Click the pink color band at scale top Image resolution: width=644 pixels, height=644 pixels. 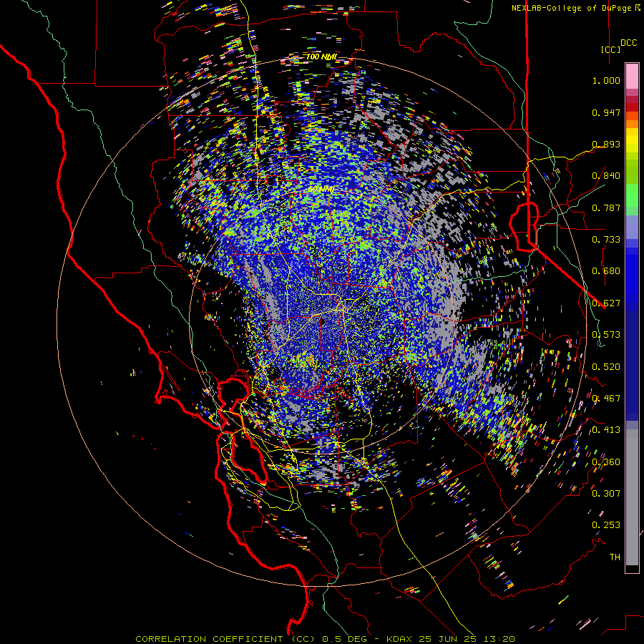tap(632, 76)
